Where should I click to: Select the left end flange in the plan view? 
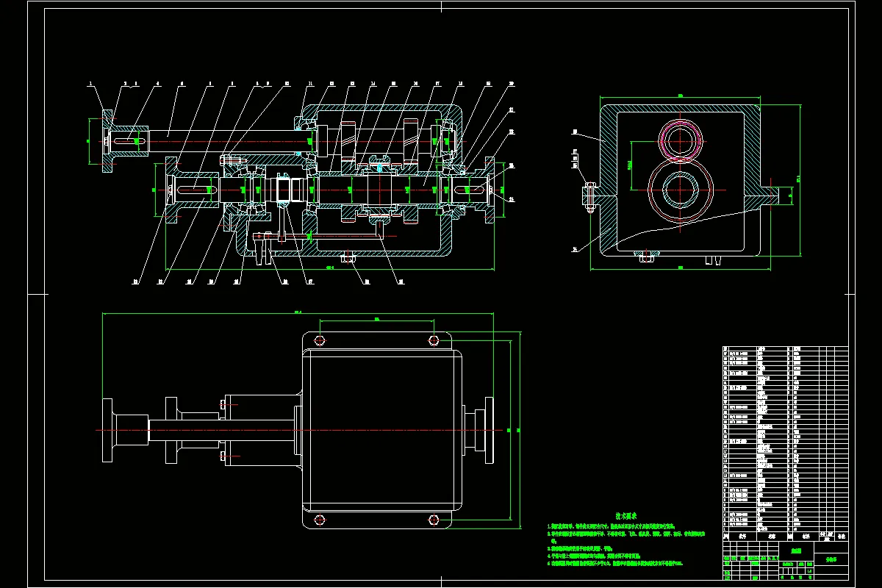tap(108, 429)
